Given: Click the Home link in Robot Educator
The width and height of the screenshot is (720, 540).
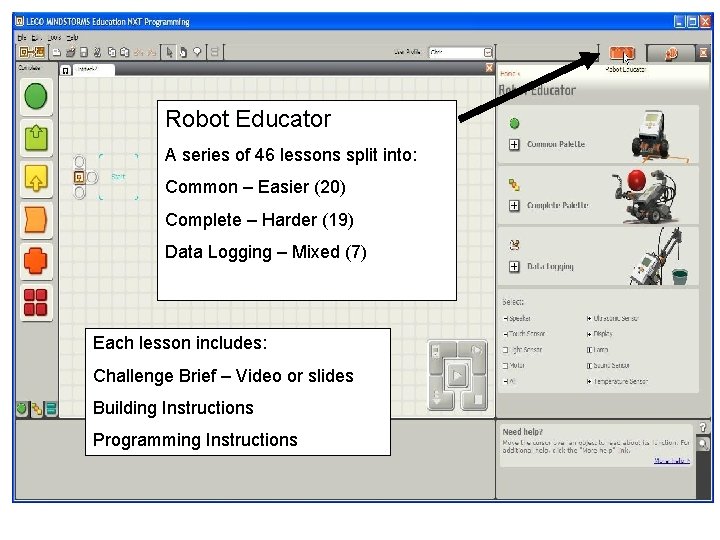Looking at the screenshot, I should [509, 74].
